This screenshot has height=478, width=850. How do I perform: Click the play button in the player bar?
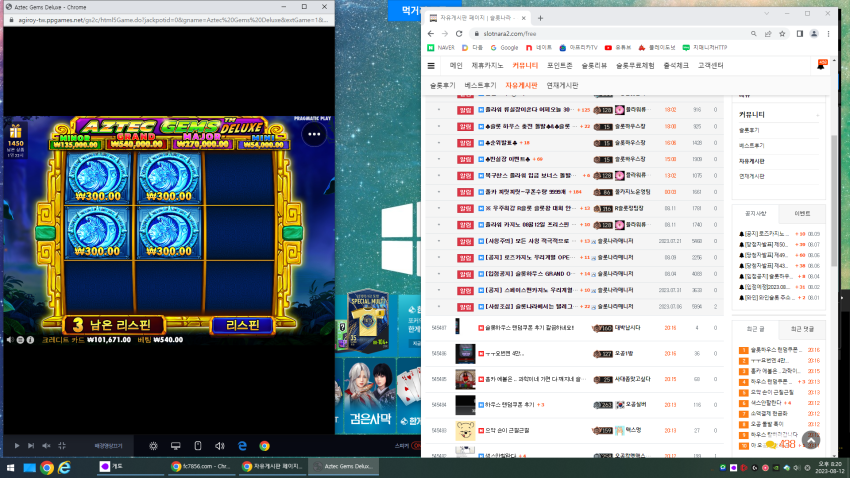click(17, 445)
